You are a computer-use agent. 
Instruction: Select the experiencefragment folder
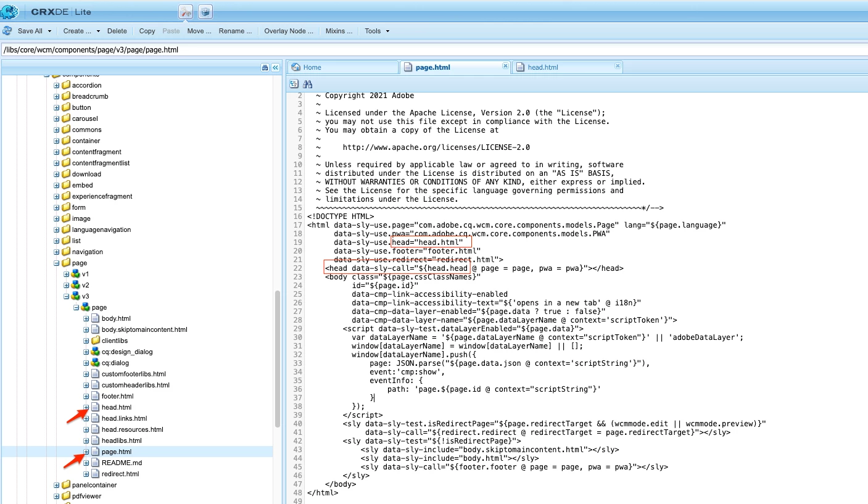pyautogui.click(x=102, y=196)
